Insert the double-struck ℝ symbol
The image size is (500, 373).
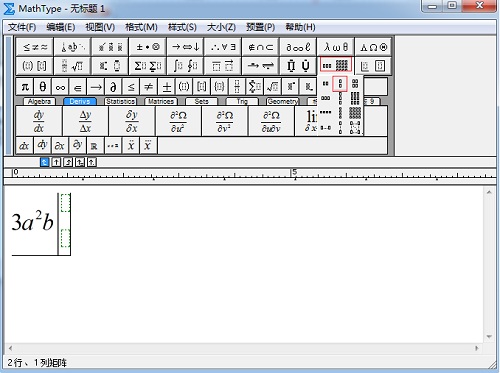(95, 146)
